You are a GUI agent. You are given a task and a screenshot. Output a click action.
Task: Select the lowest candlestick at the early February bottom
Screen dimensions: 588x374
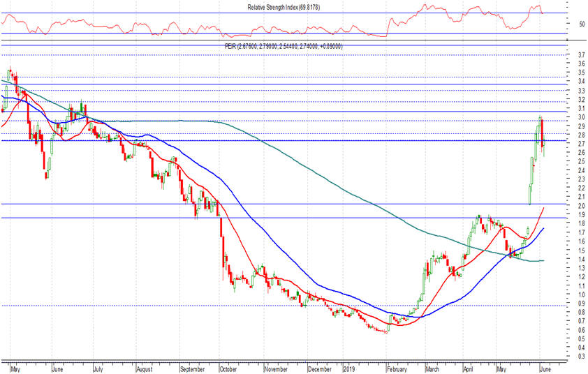click(x=386, y=331)
